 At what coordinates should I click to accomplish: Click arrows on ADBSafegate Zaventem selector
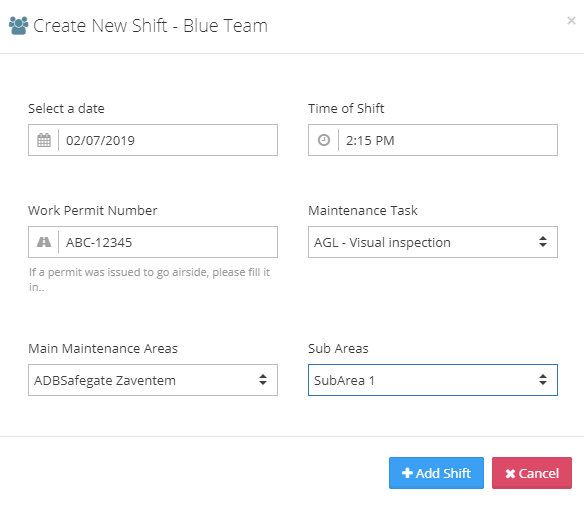click(x=263, y=380)
